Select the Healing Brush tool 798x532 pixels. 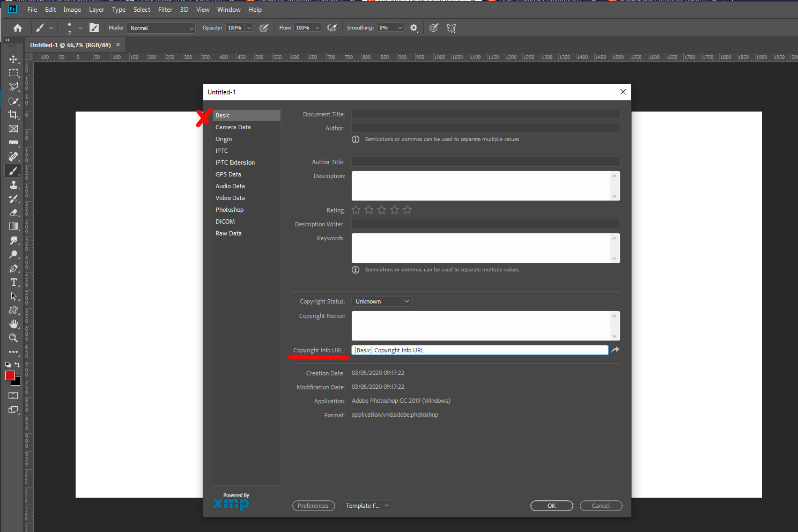(13, 157)
